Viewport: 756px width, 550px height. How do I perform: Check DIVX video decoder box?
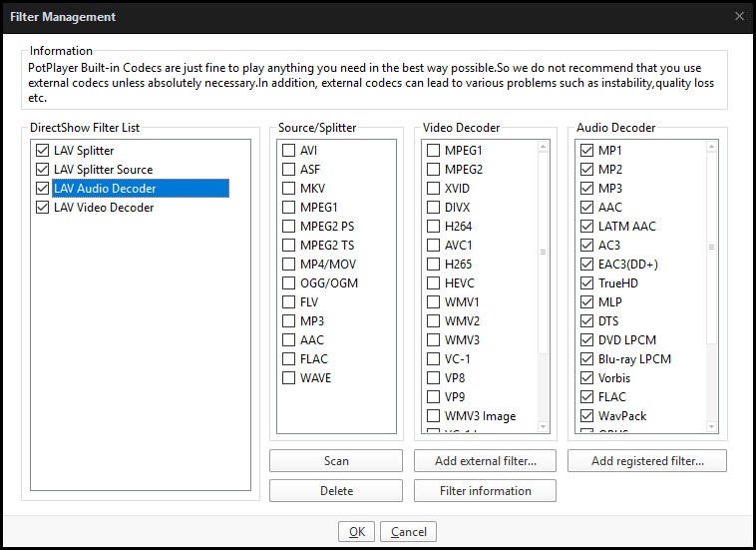pos(434,208)
